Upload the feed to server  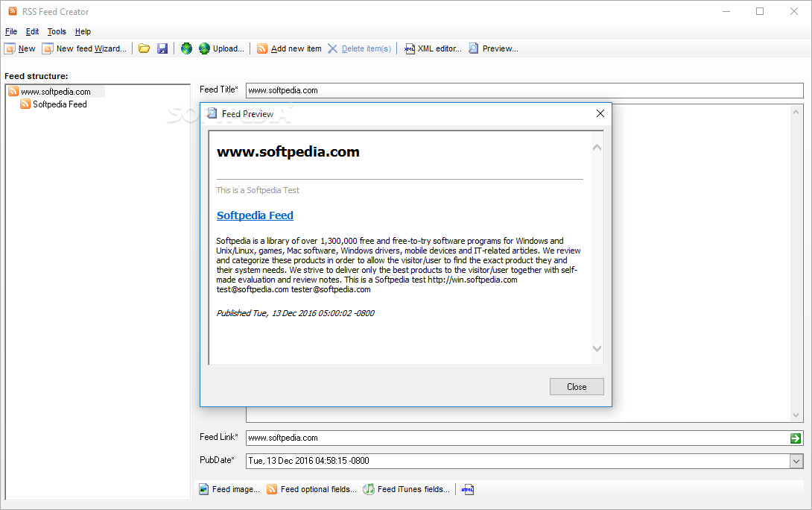[222, 48]
